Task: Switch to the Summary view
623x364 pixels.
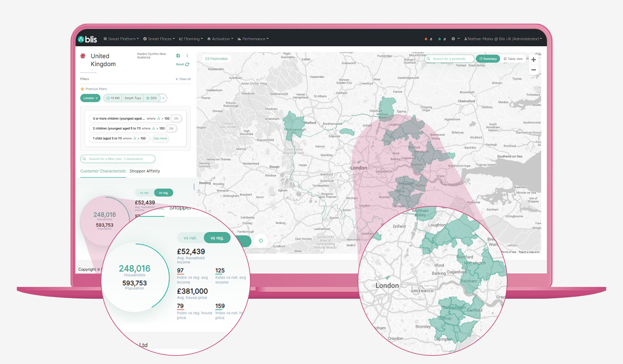Action: [488, 59]
